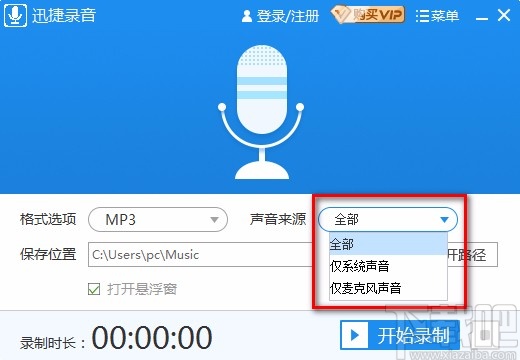Click the 声音来源 dropdown arrow
The image size is (520, 360).
444,219
